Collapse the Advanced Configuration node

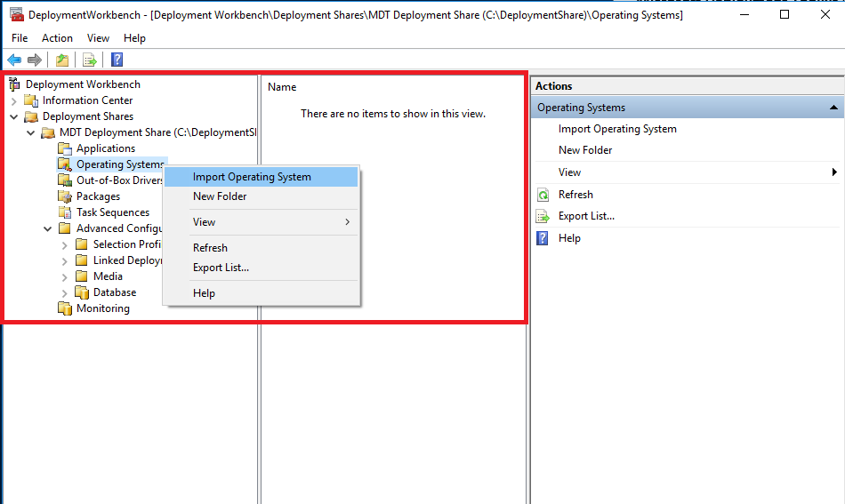click(x=47, y=228)
